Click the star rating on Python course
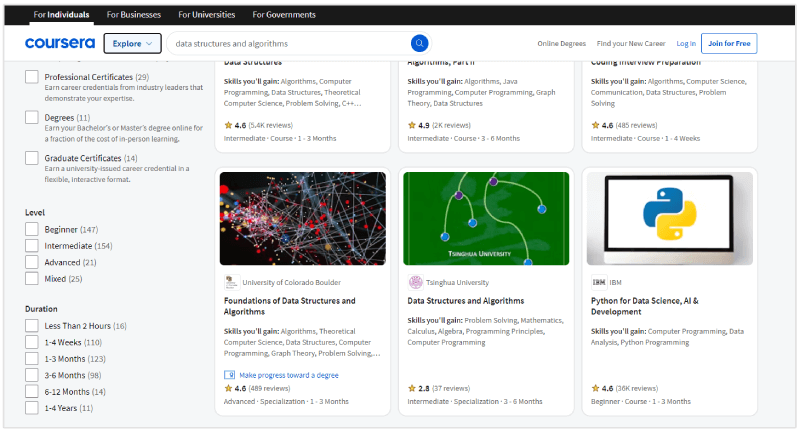Screen dimensions: 800x433 (x=595, y=388)
